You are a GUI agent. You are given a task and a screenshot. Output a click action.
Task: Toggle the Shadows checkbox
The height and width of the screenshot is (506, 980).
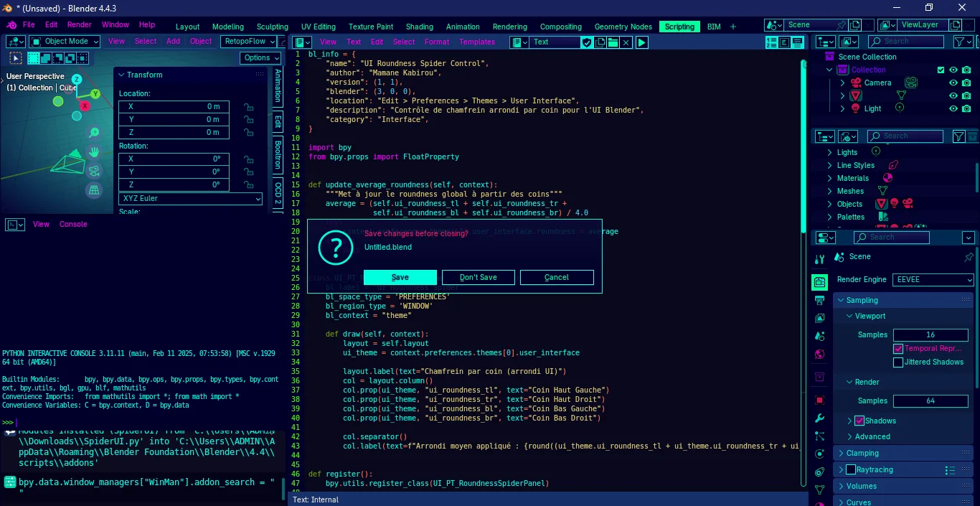point(859,421)
